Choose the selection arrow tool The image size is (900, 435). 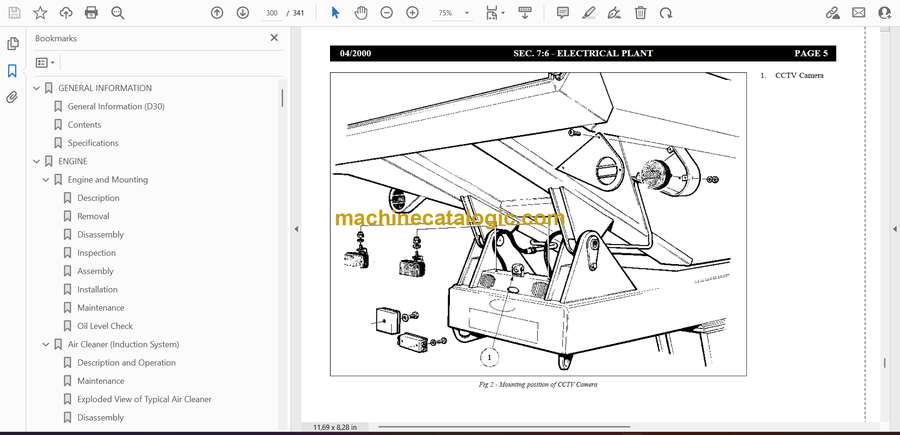coord(336,13)
